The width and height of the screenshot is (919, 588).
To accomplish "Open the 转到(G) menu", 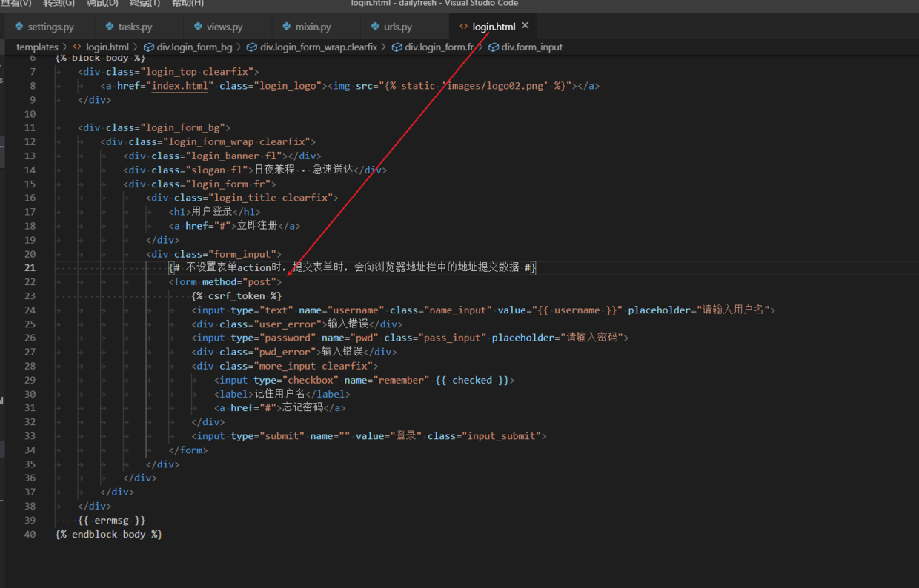I will (x=59, y=4).
